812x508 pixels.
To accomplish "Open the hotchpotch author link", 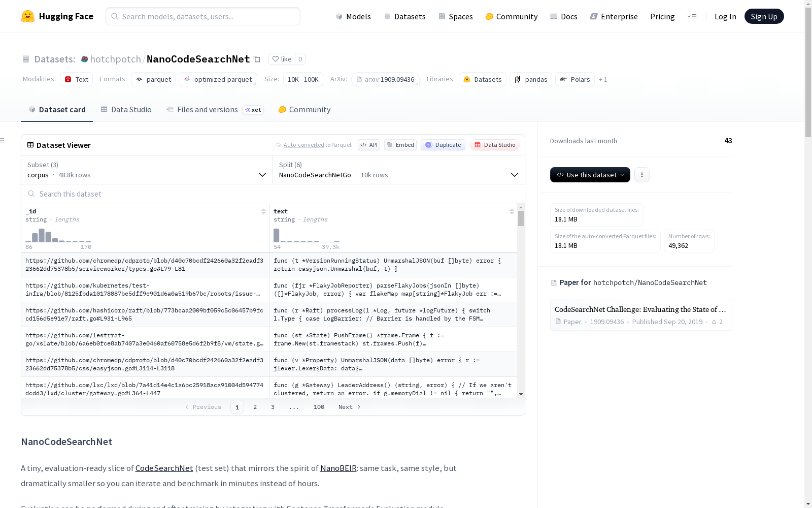I will point(115,59).
